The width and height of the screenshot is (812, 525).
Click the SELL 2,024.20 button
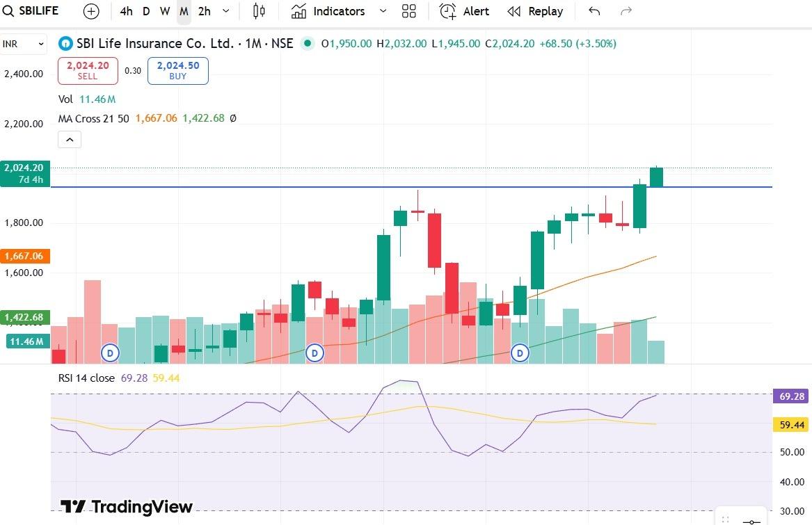[x=88, y=70]
